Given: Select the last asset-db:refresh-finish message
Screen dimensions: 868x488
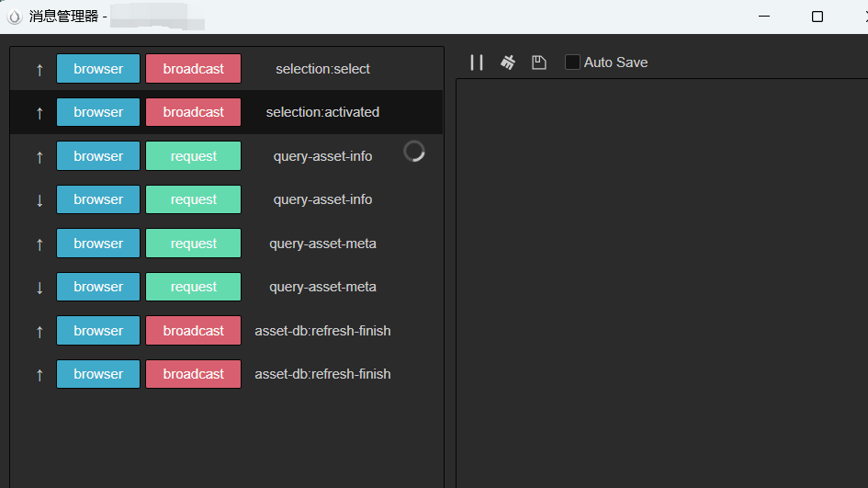Looking at the screenshot, I should [322, 374].
